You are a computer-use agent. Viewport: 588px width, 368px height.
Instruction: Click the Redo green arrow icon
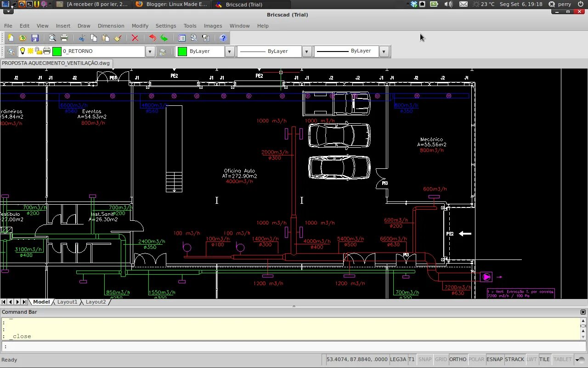[164, 38]
